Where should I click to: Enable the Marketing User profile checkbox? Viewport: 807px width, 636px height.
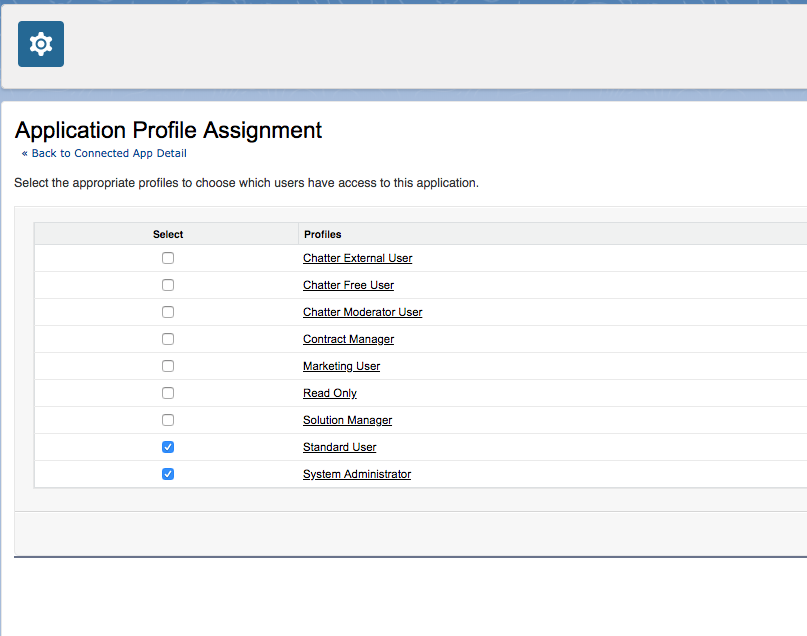[x=168, y=366]
